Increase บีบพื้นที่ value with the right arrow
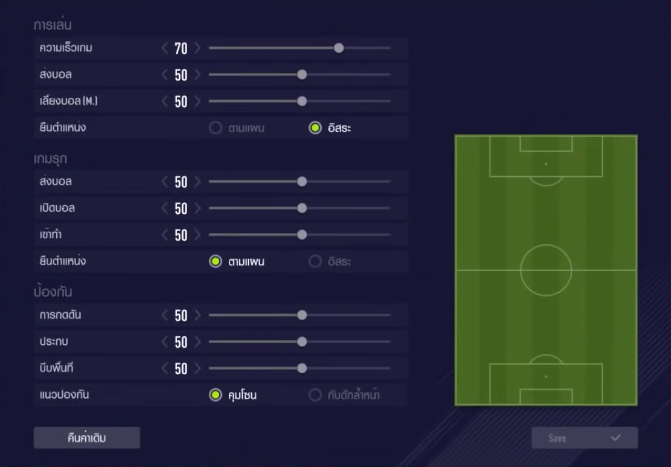 [198, 368]
